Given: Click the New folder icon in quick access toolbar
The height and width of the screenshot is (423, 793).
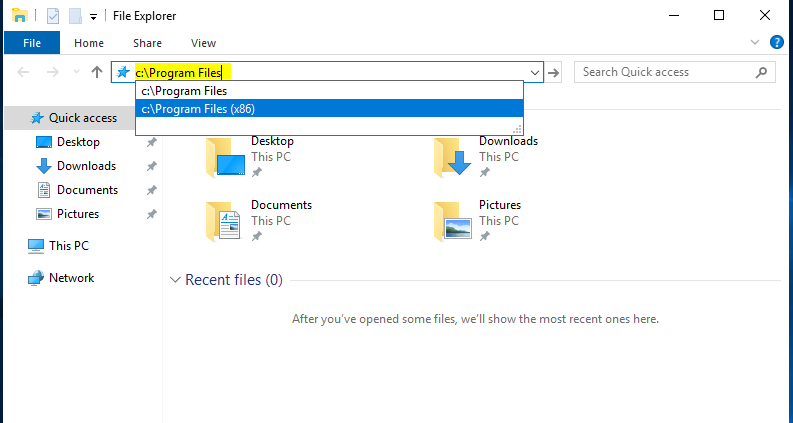Looking at the screenshot, I should point(75,16).
